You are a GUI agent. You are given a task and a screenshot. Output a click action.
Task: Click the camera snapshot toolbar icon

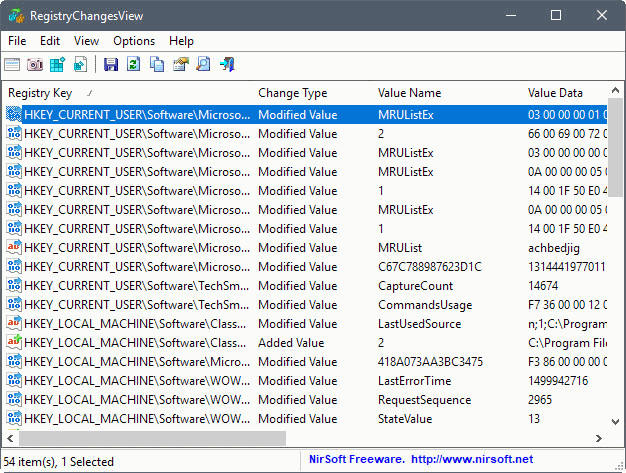[x=35, y=64]
